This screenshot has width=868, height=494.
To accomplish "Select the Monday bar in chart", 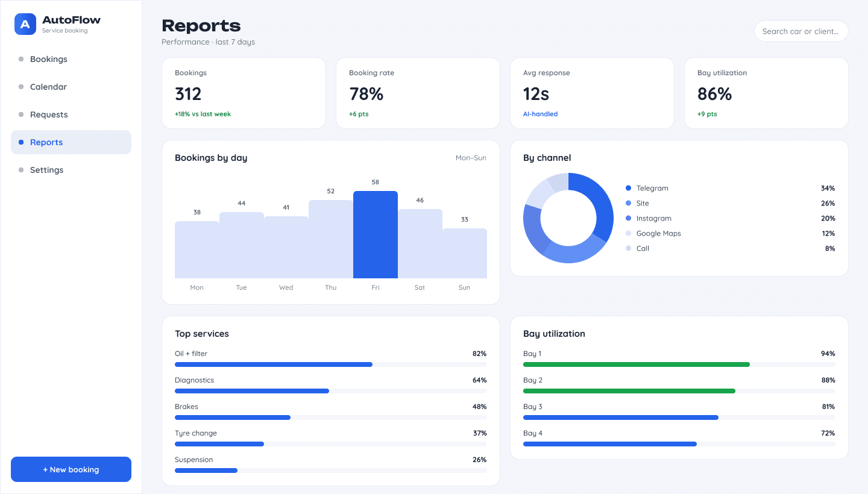I will [x=197, y=249].
